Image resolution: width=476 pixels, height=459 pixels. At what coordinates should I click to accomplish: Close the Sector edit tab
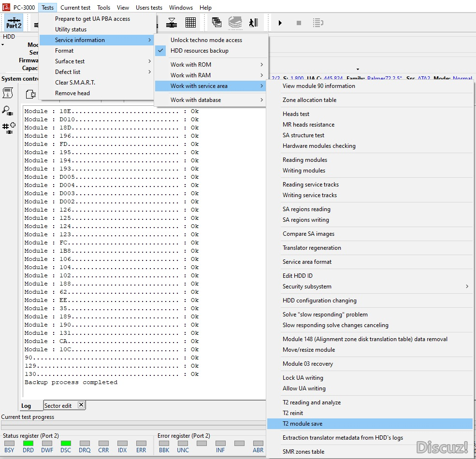[81, 405]
